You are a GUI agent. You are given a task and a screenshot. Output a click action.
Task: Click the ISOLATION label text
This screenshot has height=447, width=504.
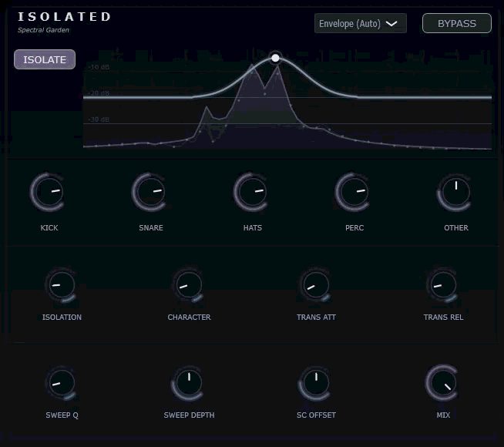click(62, 318)
